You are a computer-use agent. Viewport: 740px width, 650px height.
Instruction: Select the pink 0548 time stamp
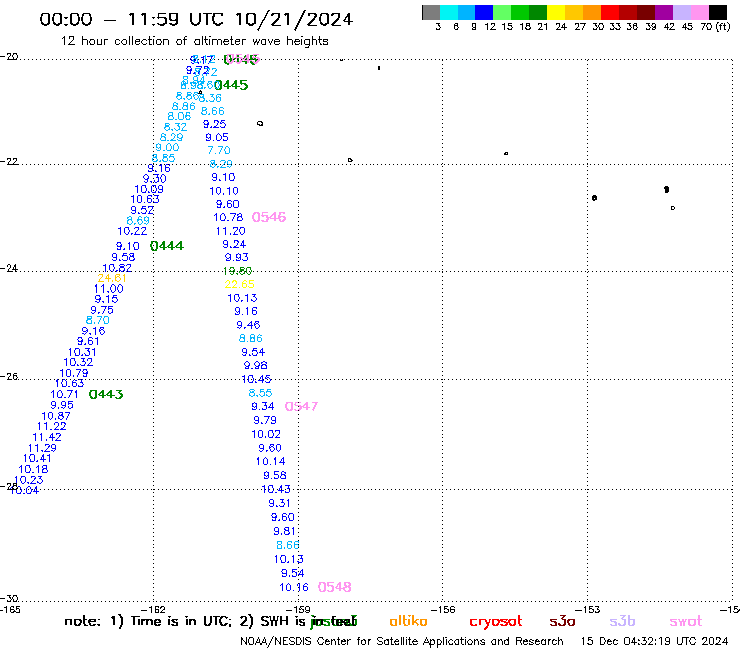334,587
